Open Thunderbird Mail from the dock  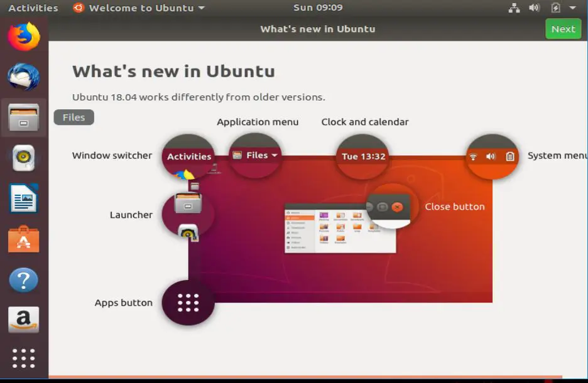24,77
